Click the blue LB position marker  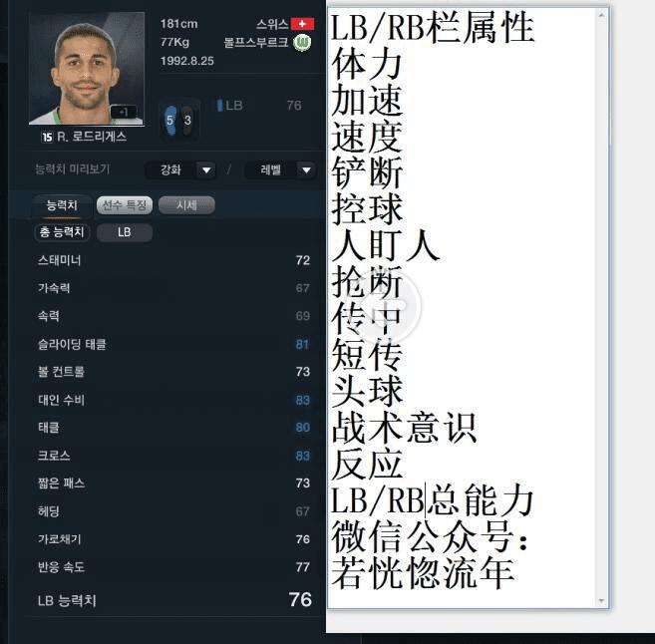219,106
